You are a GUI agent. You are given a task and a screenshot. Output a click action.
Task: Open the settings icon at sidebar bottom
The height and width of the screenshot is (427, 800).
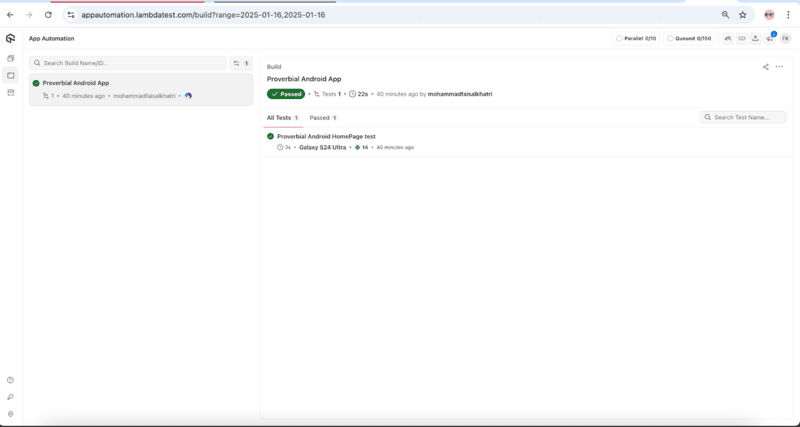click(10, 414)
